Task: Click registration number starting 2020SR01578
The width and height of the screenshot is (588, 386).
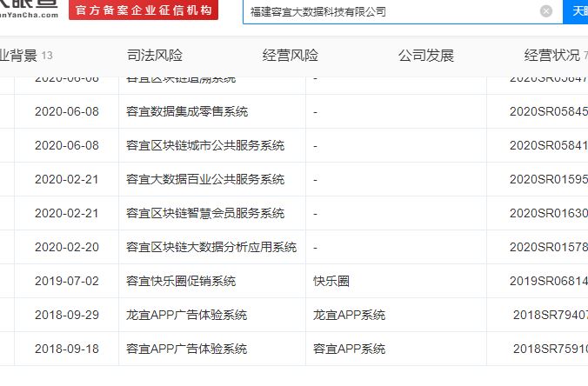Action: pos(549,248)
